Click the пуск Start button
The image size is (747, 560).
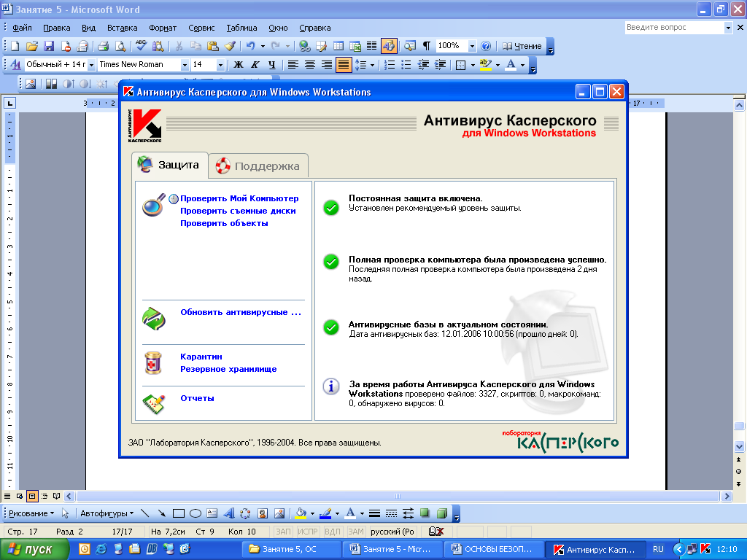point(34,549)
